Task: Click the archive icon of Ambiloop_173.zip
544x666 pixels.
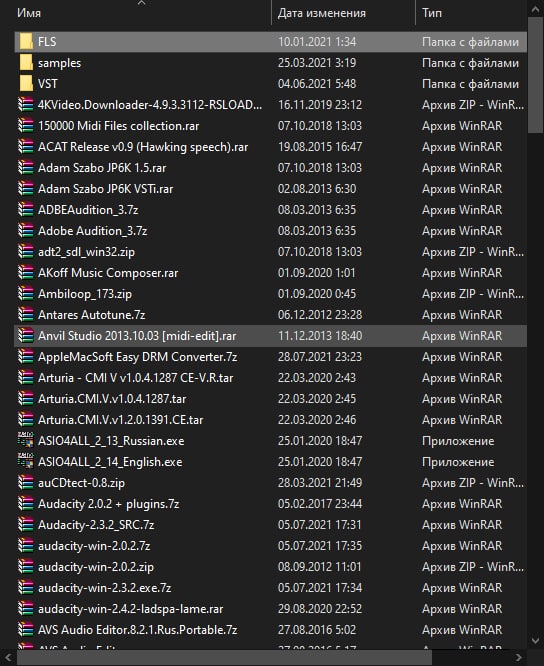Action: (x=25, y=294)
